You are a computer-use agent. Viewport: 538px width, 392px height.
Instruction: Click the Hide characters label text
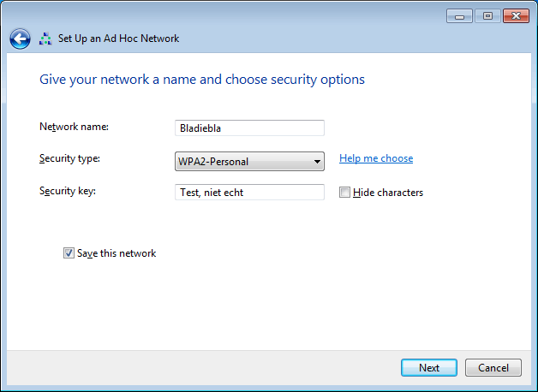point(388,193)
